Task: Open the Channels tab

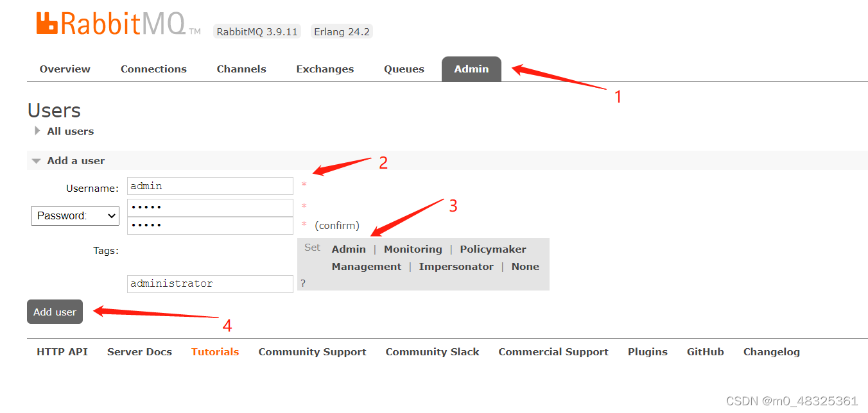Action: coord(241,69)
